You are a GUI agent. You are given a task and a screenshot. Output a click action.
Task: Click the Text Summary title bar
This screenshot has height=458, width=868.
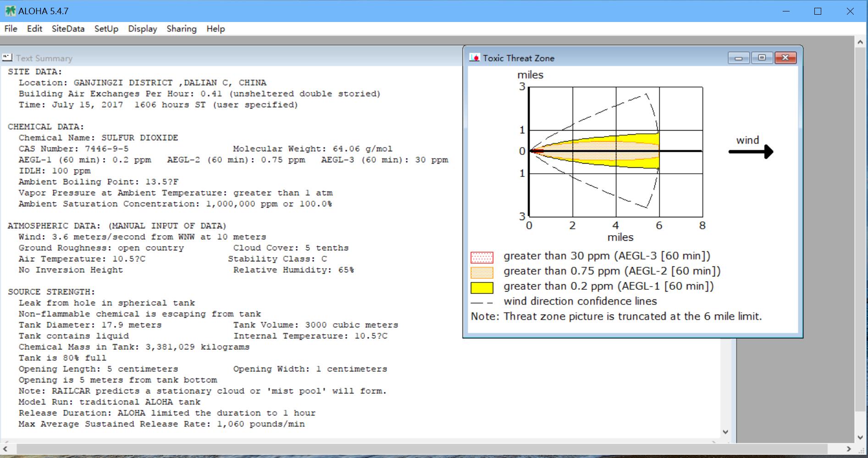(x=232, y=58)
